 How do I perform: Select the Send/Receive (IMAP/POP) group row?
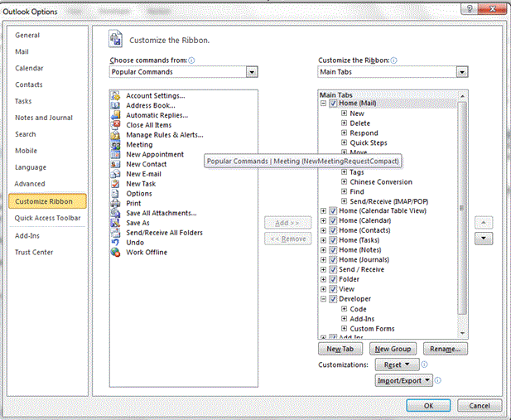[x=388, y=201]
